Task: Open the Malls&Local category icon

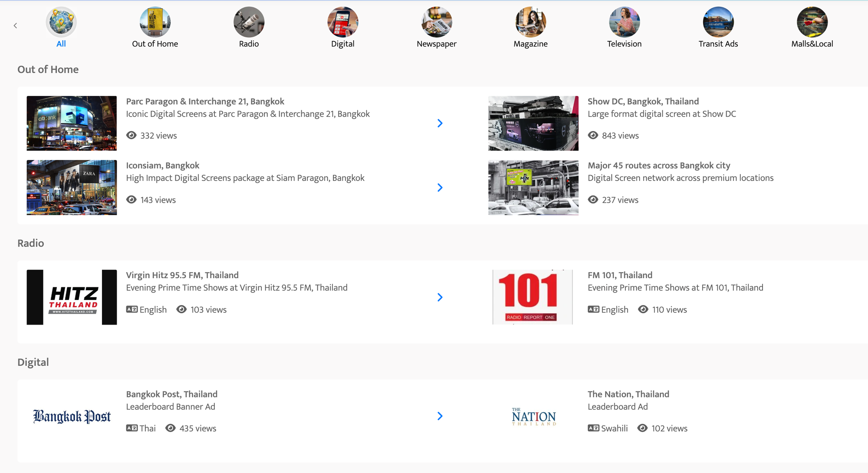Action: [812, 22]
